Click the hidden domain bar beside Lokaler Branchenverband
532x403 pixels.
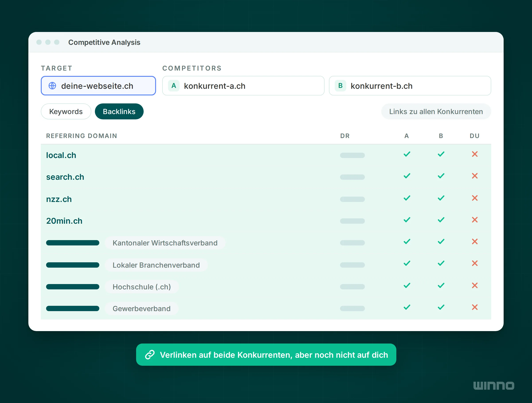pos(73,265)
